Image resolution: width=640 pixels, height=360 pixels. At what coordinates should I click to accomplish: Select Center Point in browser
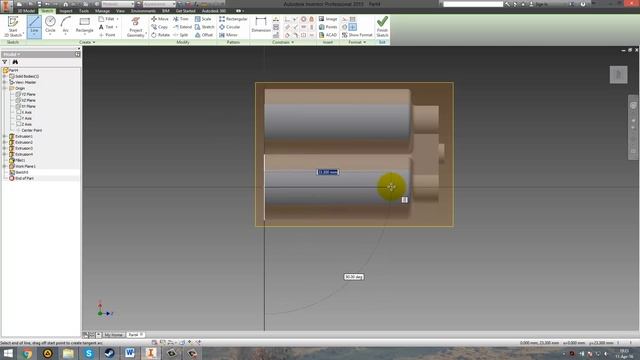[x=29, y=130]
